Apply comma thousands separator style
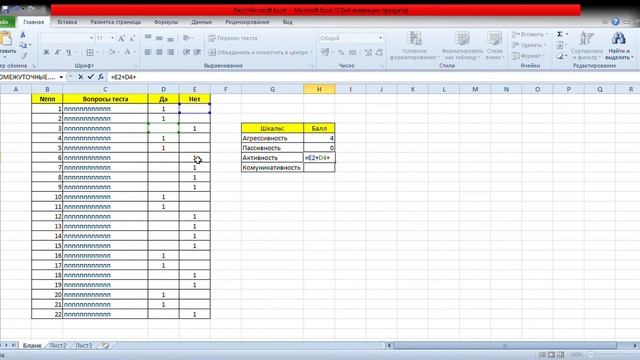 click(x=353, y=52)
